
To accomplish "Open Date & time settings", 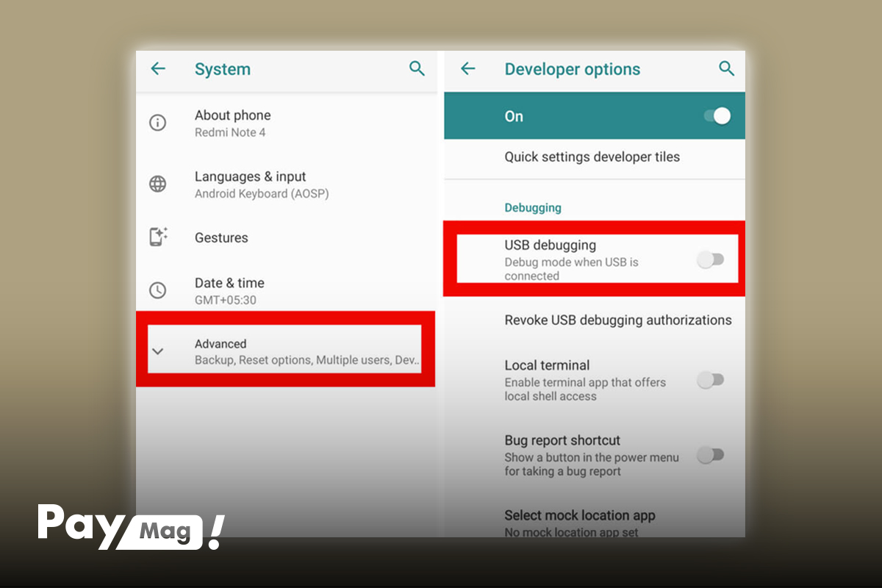I will tap(287, 291).
